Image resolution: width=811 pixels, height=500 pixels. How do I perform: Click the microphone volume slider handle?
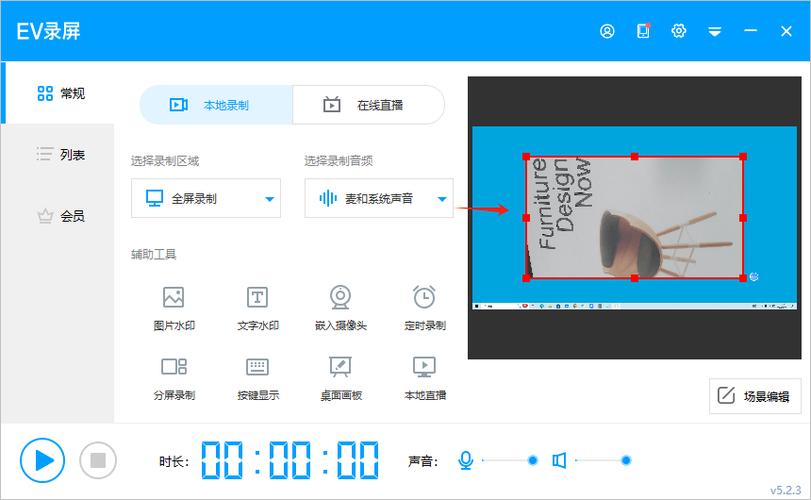pos(532,460)
